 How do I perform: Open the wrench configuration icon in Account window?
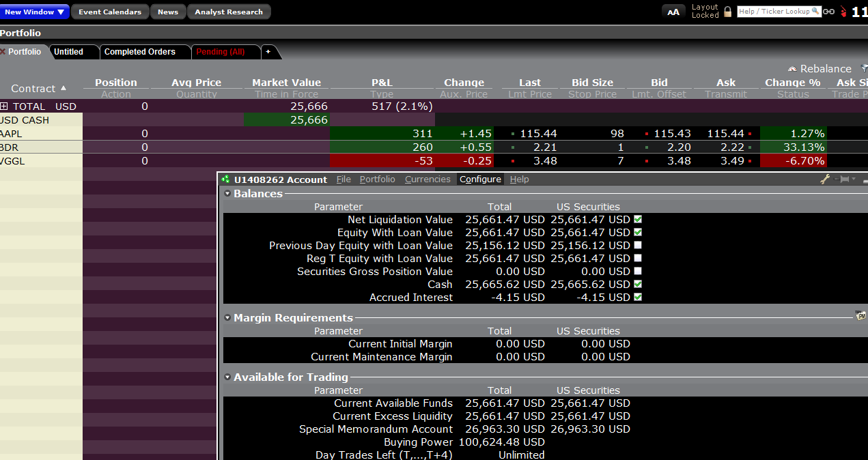click(x=825, y=179)
